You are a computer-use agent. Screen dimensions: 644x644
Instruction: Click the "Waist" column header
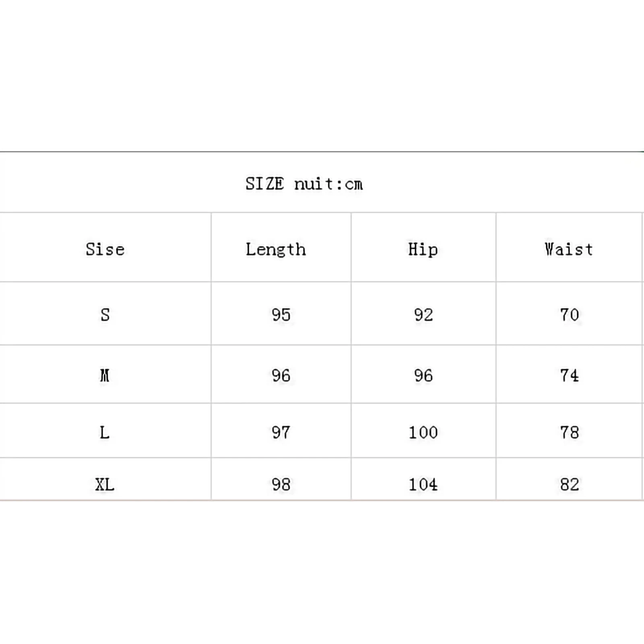coord(569,250)
